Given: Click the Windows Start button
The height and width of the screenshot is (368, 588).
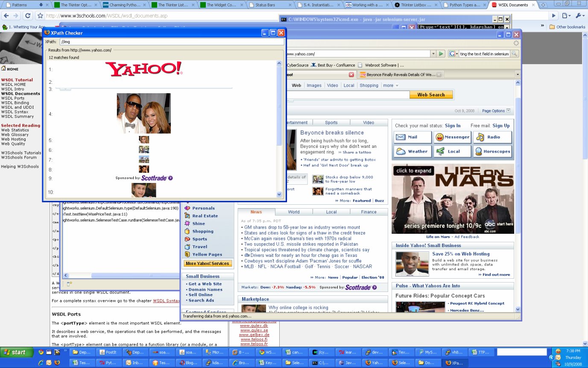Looking at the screenshot, I should [16, 353].
